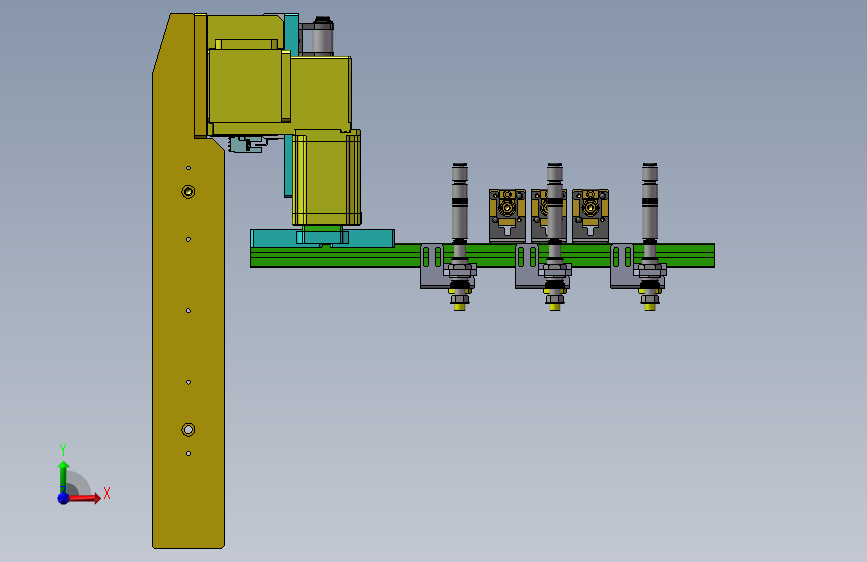Select the yellow nut tip under the leftmost nozzle

[x=459, y=306]
